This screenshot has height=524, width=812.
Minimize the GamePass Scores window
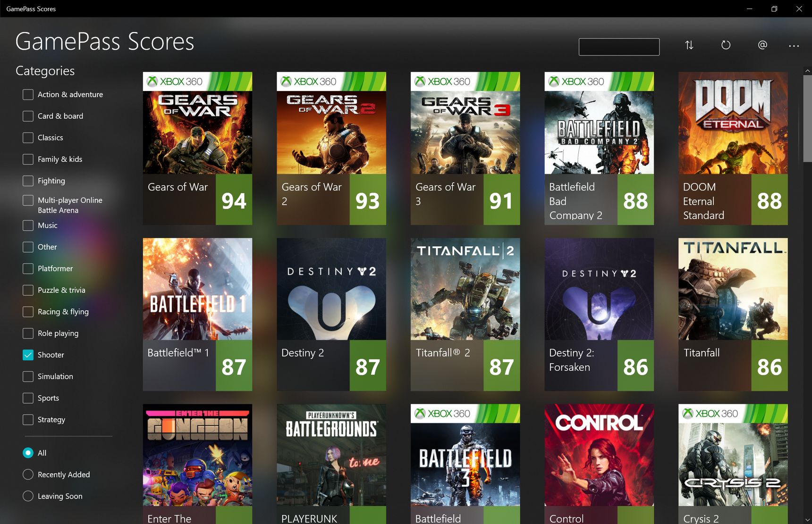tap(749, 9)
